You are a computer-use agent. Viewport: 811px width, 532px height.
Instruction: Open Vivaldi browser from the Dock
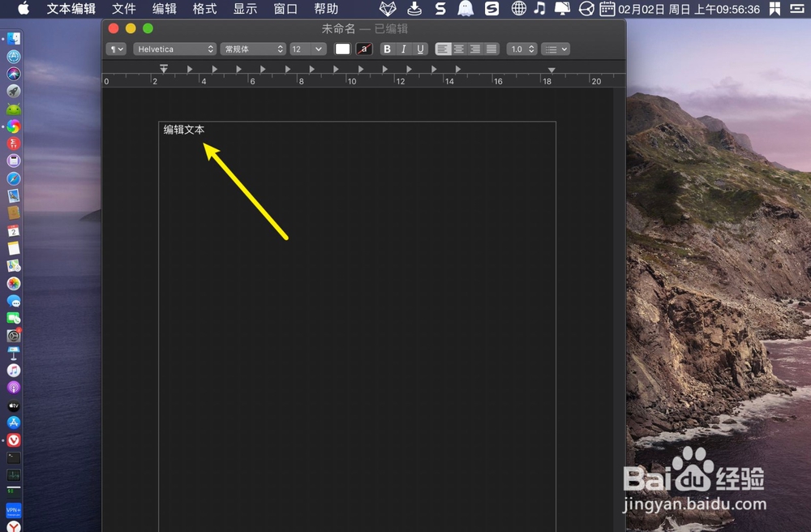click(14, 440)
